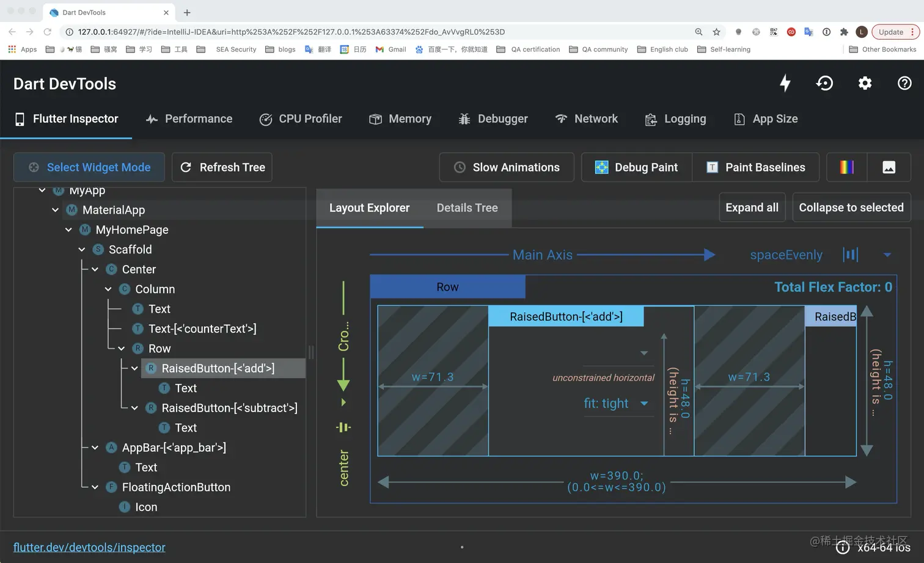
Task: Open the English club bookmark folder
Action: coord(662,49)
